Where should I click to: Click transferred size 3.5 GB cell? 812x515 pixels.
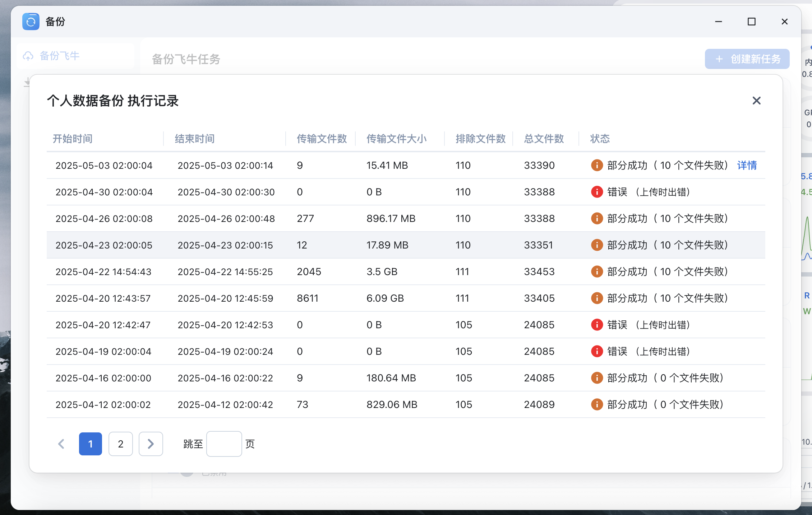[x=382, y=272]
